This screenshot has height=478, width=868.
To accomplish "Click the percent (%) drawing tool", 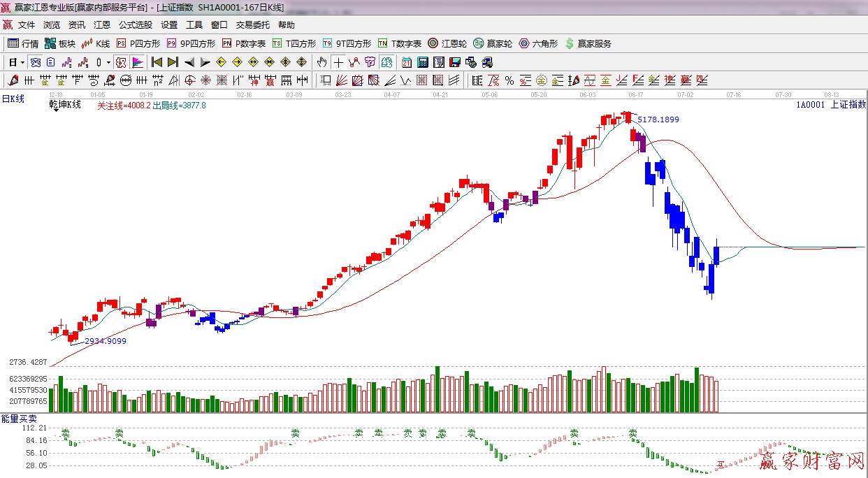I will click(509, 80).
